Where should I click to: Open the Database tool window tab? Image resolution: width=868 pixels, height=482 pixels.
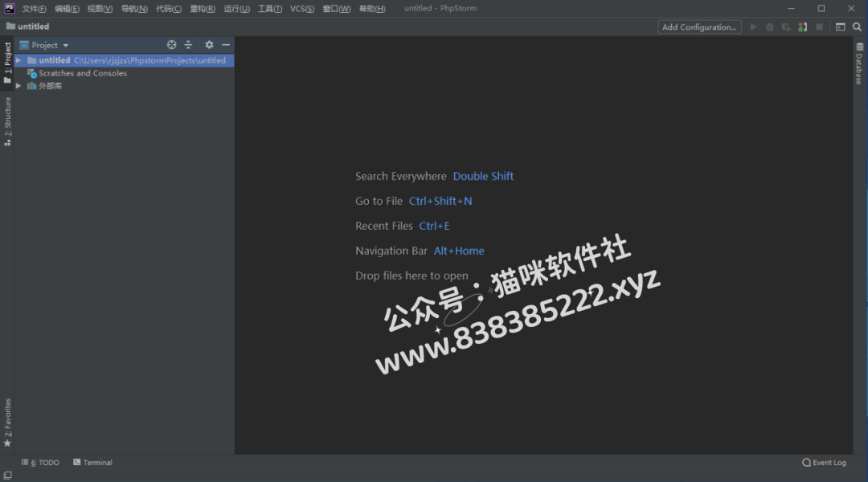click(859, 63)
